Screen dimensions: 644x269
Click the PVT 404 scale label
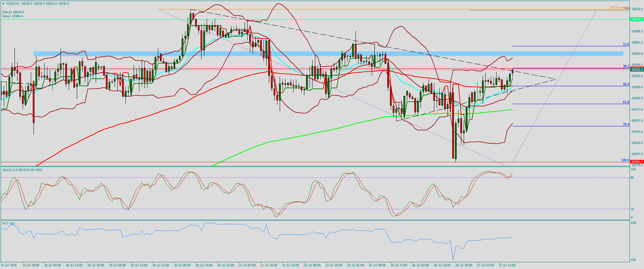tap(634, 260)
